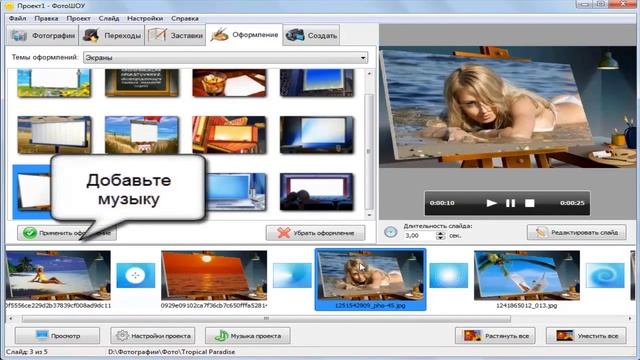Select the hammock palm slide 1241865012_013.jpg

point(527,276)
